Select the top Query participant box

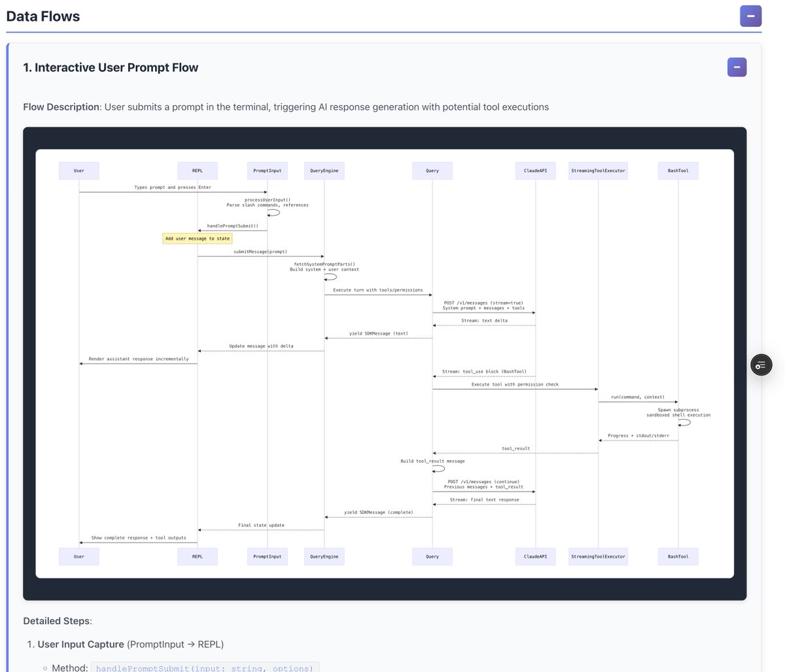pos(432,171)
